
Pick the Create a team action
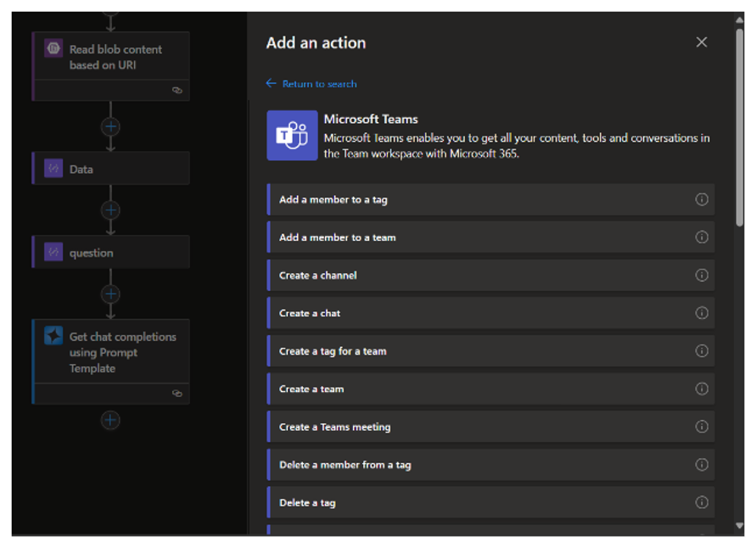[x=490, y=389]
